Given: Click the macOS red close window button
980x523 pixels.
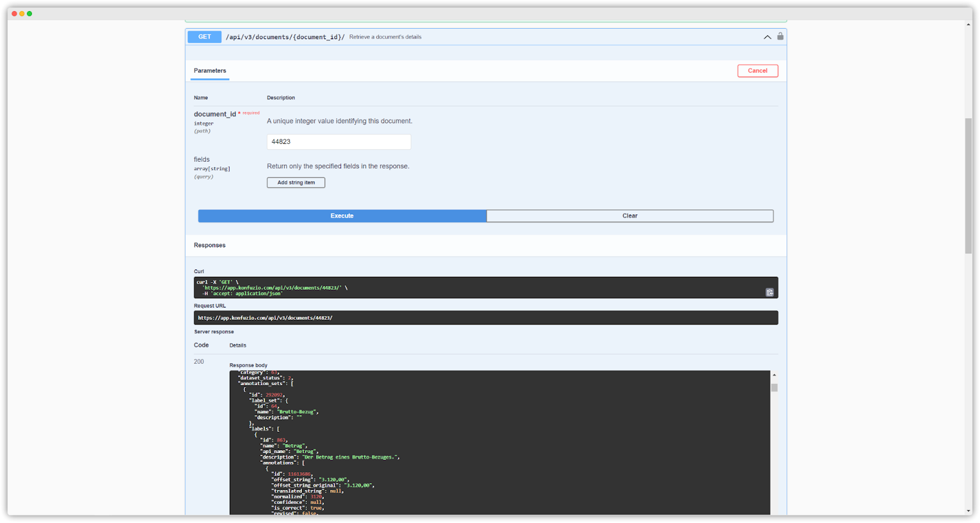Looking at the screenshot, I should point(14,13).
